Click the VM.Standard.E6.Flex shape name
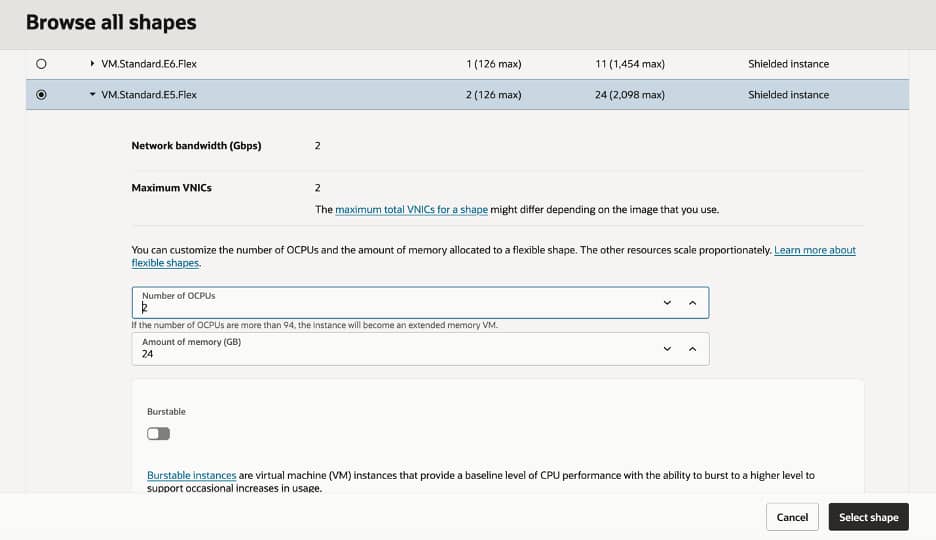This screenshot has width=936, height=540. 149,64
